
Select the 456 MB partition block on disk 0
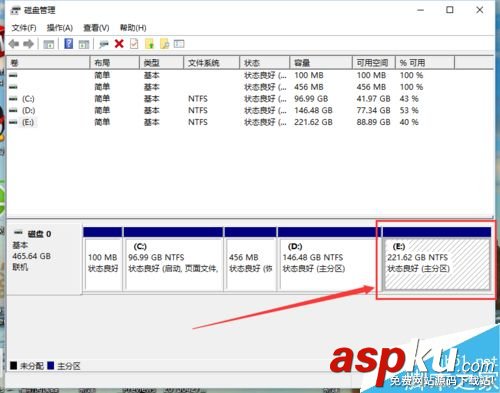click(251, 259)
